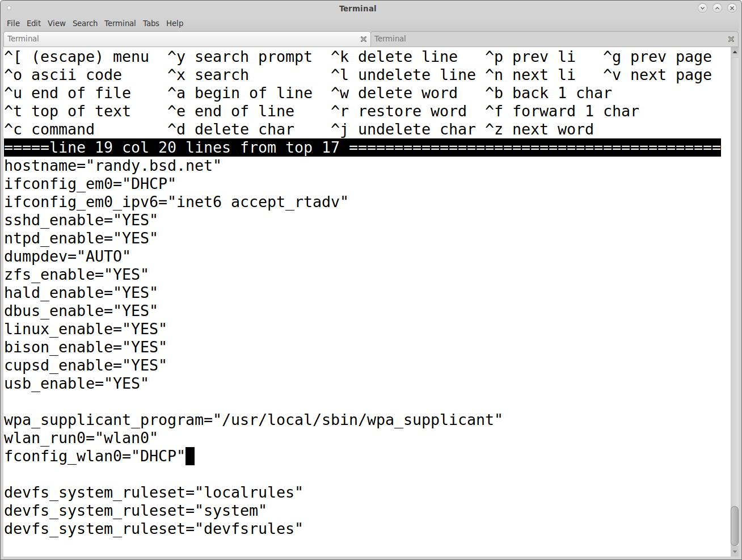
Task: Open the Tabs menu
Action: point(151,23)
